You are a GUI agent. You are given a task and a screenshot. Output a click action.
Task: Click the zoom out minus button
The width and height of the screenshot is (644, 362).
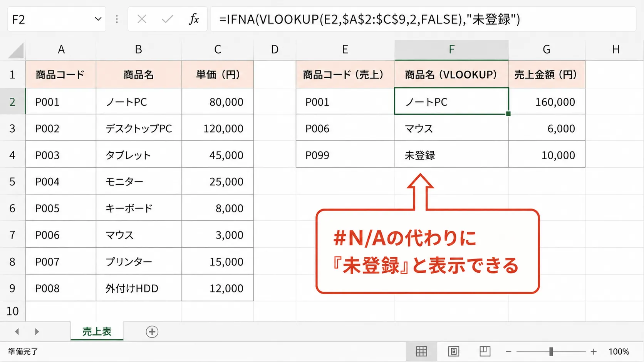(x=508, y=352)
